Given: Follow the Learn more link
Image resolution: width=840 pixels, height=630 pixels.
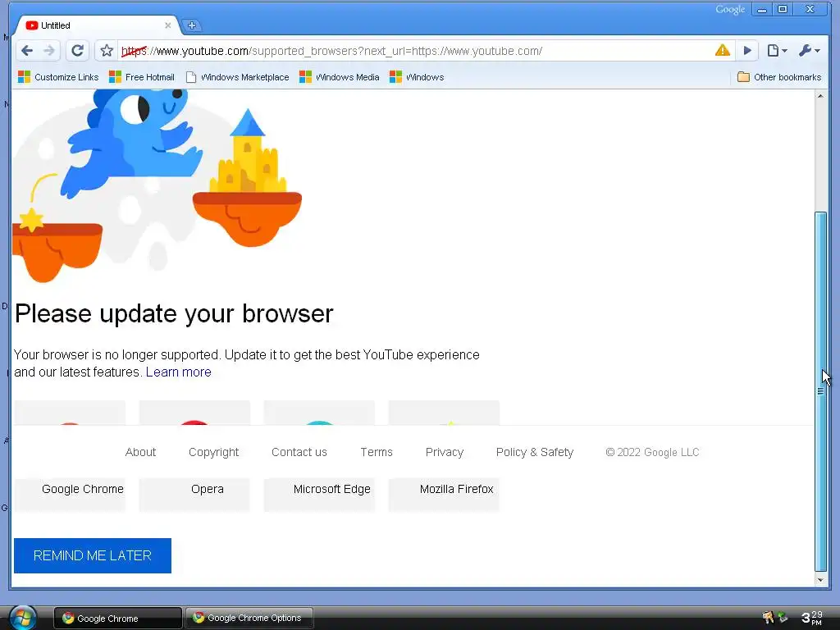Looking at the screenshot, I should tap(178, 372).
